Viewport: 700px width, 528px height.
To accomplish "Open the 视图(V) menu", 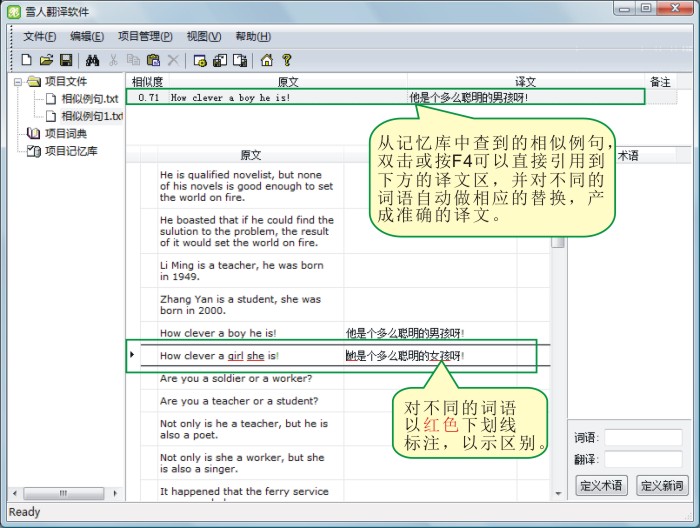I will pyautogui.click(x=203, y=37).
